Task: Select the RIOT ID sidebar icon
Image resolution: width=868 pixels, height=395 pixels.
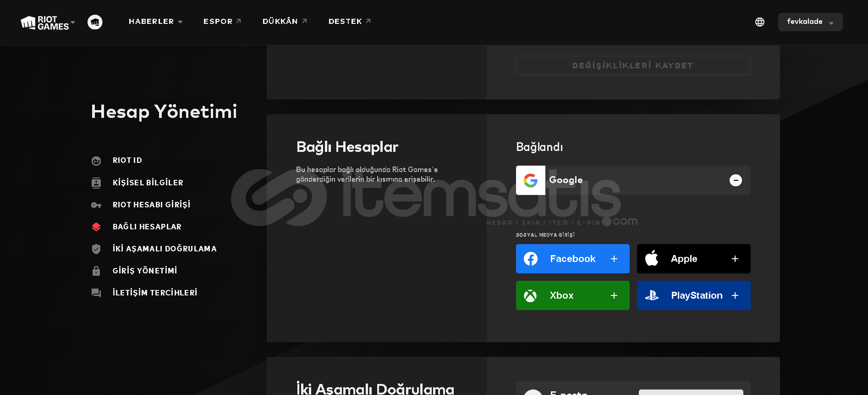Action: pos(96,161)
